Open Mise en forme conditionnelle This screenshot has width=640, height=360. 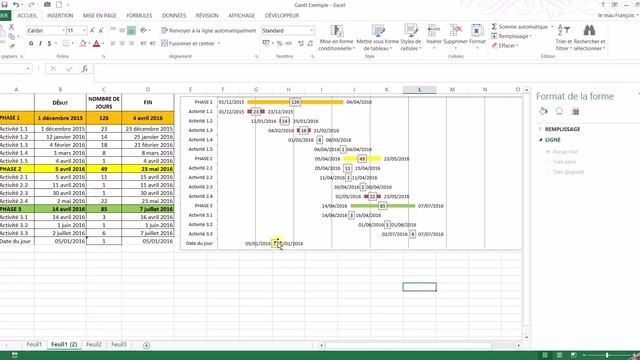click(336, 38)
